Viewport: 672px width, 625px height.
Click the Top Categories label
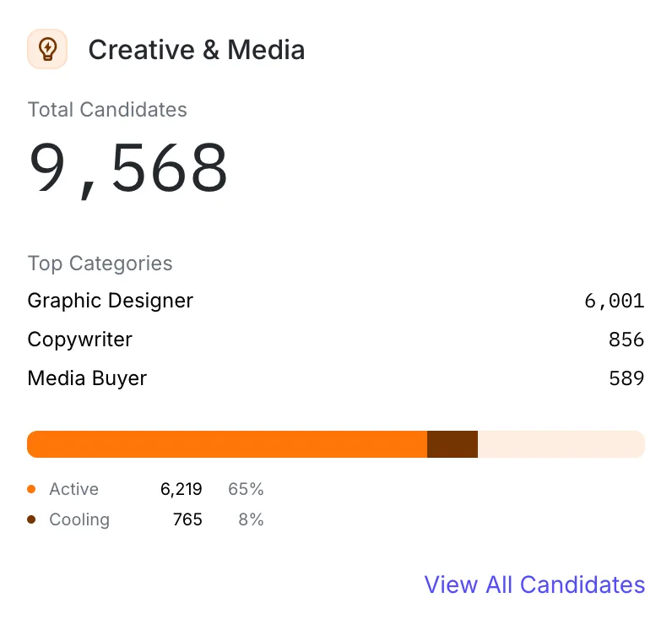pyautogui.click(x=100, y=264)
